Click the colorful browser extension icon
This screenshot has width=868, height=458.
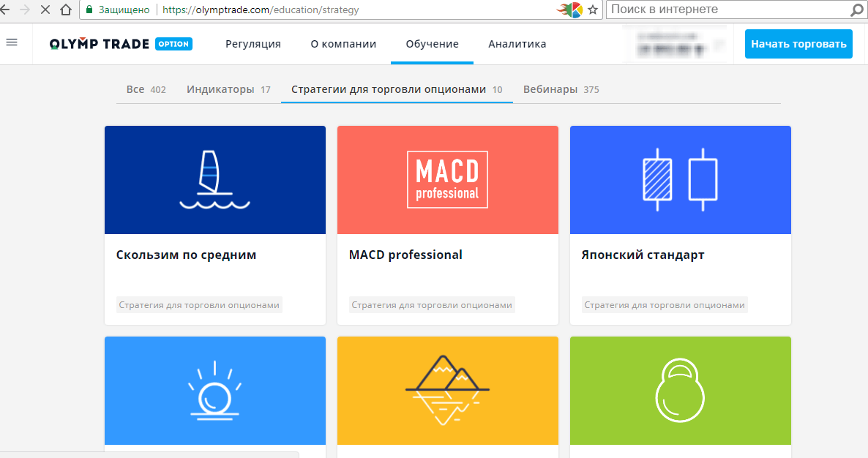570,10
